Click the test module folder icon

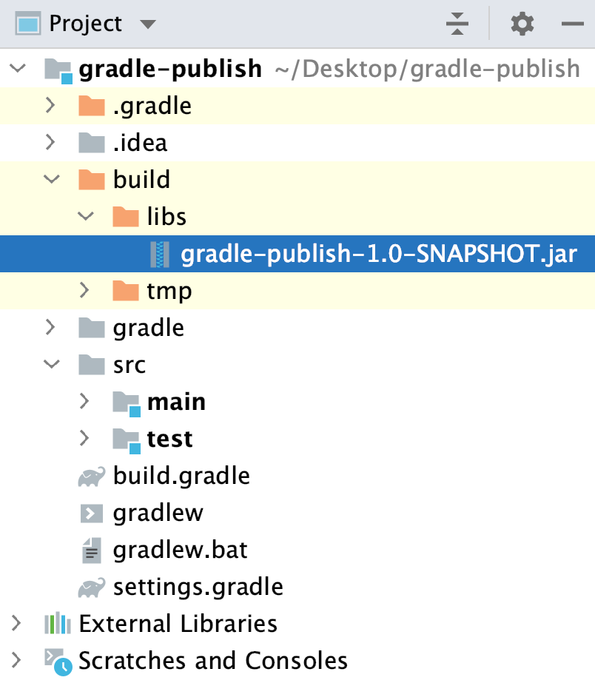127,441
